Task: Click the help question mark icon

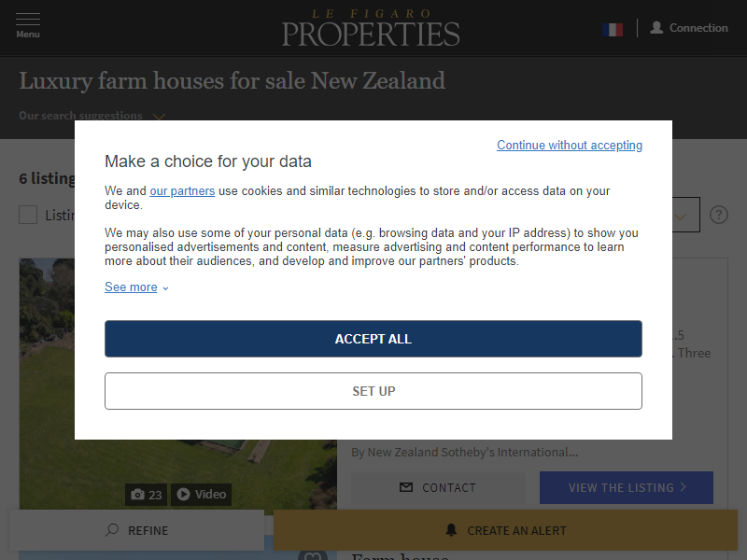Action: (718, 215)
